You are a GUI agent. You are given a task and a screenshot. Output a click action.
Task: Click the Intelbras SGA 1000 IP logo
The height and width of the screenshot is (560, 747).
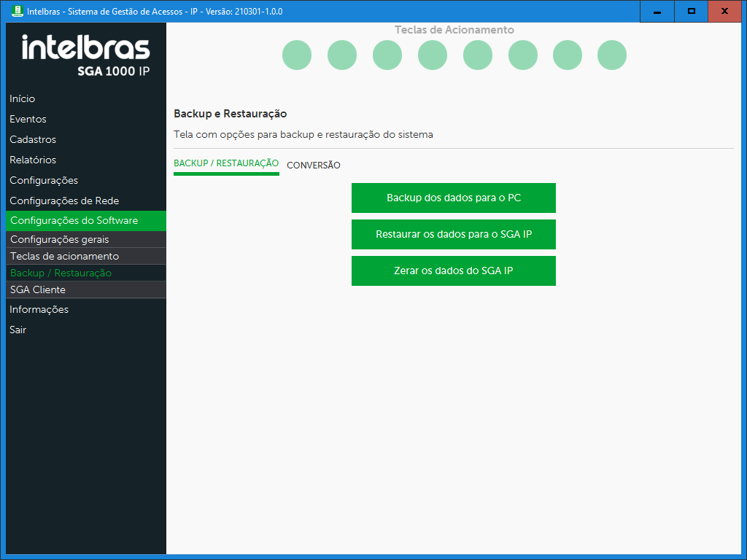point(86,55)
